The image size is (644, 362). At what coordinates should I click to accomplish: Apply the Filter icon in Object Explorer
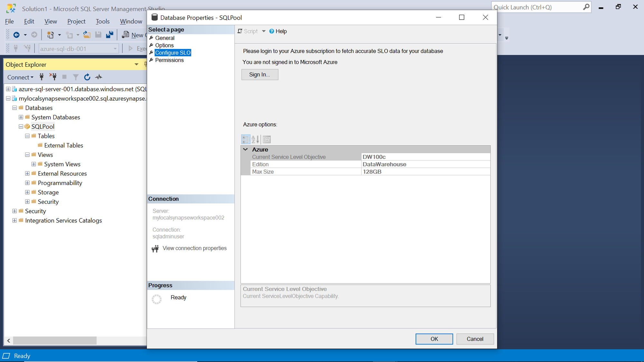(x=75, y=77)
